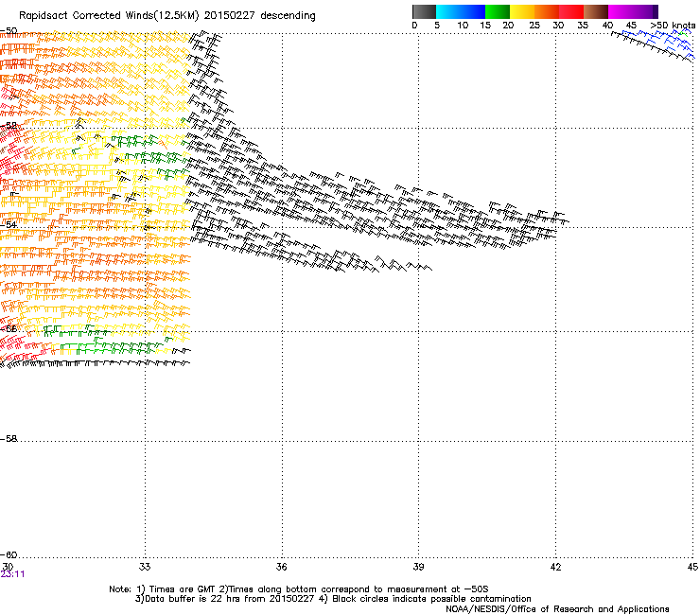Viewport: 700px width, 615px height.
Task: Click the longitude axis label '30'
Action: pyautogui.click(x=8, y=567)
